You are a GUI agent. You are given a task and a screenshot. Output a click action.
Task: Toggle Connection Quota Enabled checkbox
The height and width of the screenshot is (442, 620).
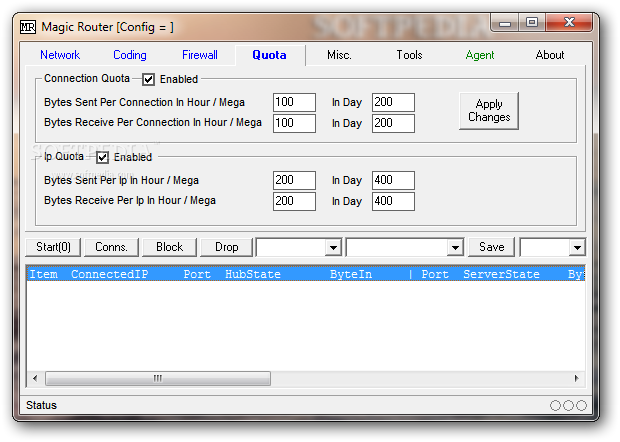pos(148,79)
